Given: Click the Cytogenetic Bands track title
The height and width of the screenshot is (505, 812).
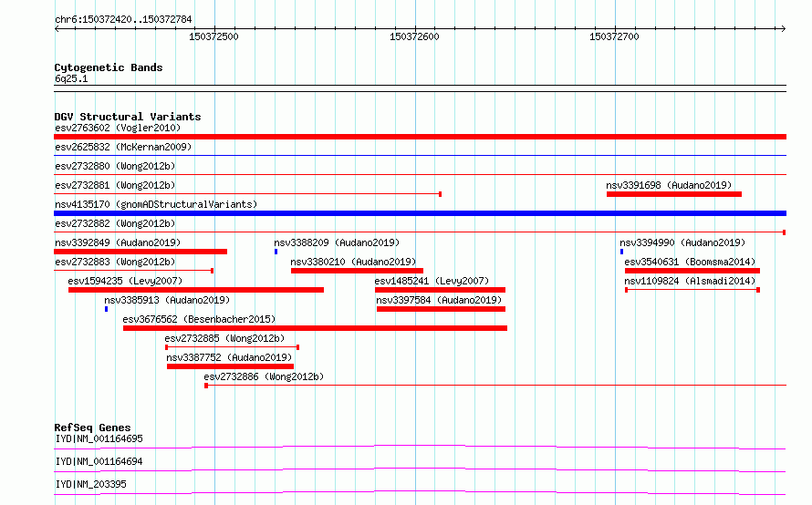Looking at the screenshot, I should 109,67.
